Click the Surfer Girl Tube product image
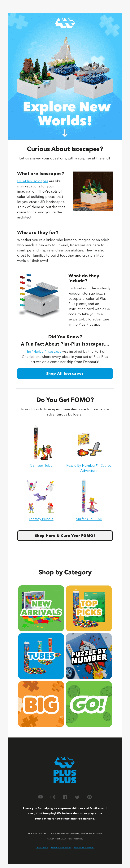This screenshot has height=868, width=130. point(89,496)
